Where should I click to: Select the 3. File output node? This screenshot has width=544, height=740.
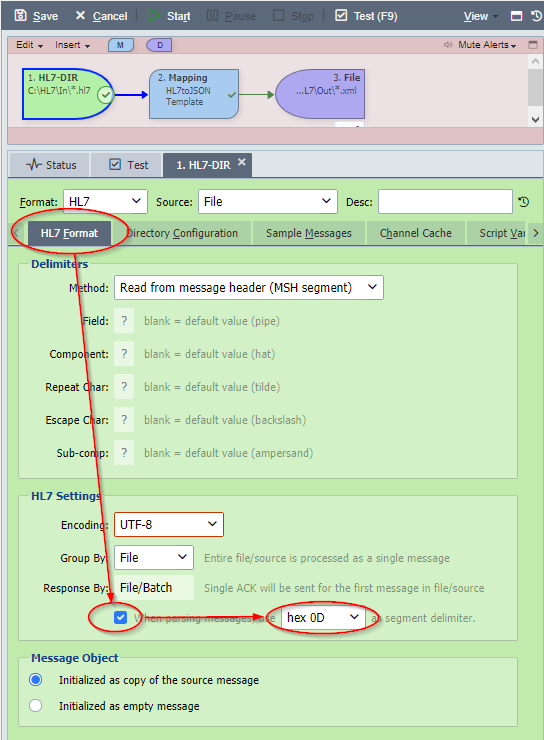tap(320, 94)
